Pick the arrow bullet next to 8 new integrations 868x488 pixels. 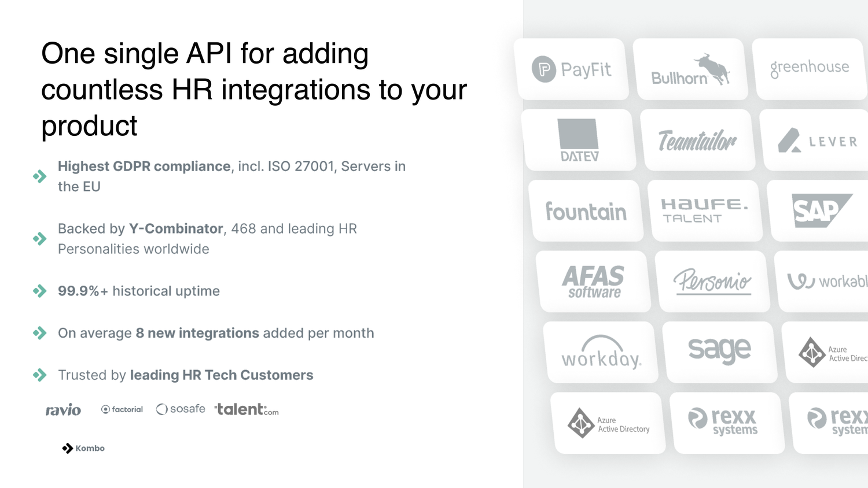[40, 333]
